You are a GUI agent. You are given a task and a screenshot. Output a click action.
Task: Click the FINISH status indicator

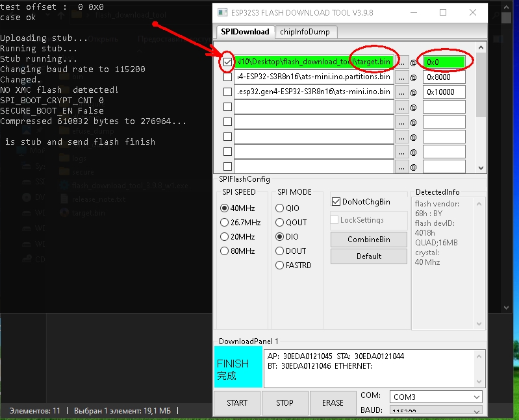(x=238, y=367)
